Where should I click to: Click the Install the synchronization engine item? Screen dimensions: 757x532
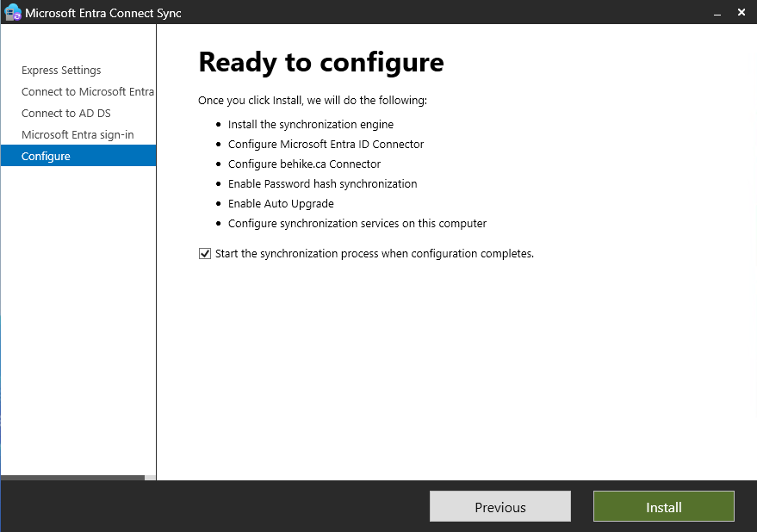point(311,125)
